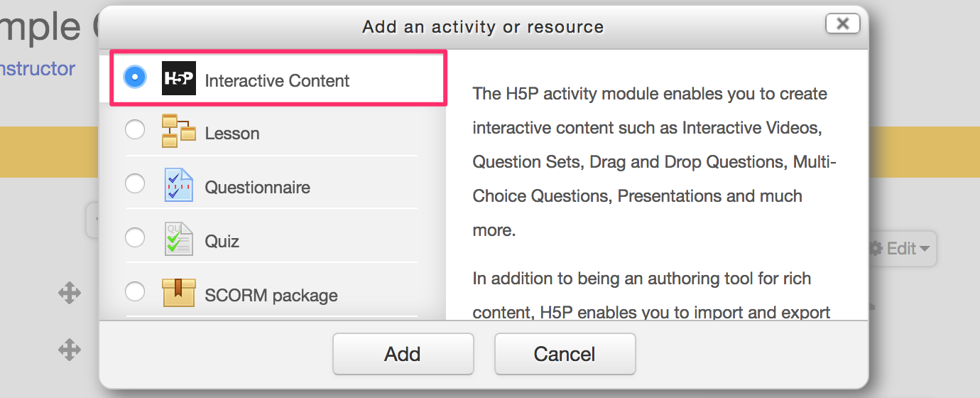The image size is (980, 398).
Task: Click the Quiz activity icon
Action: [179, 239]
